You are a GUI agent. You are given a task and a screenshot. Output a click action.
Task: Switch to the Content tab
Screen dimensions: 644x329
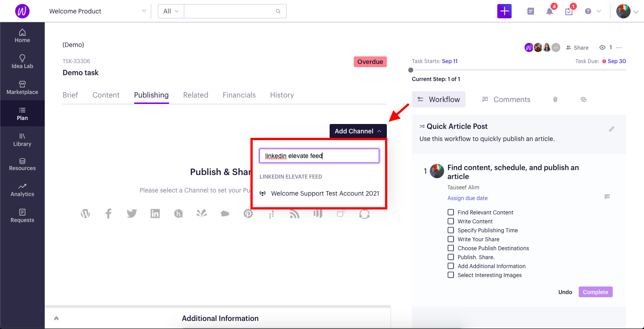(106, 95)
